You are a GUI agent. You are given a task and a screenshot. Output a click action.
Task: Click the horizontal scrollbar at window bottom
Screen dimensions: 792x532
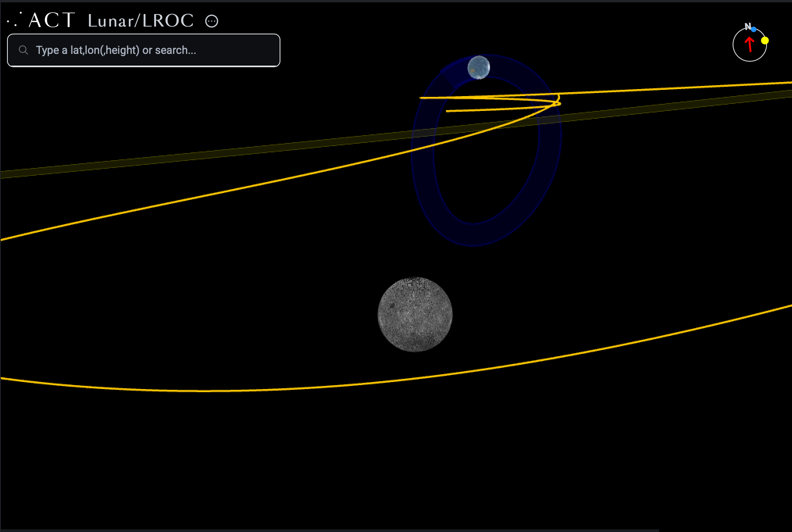click(330, 530)
